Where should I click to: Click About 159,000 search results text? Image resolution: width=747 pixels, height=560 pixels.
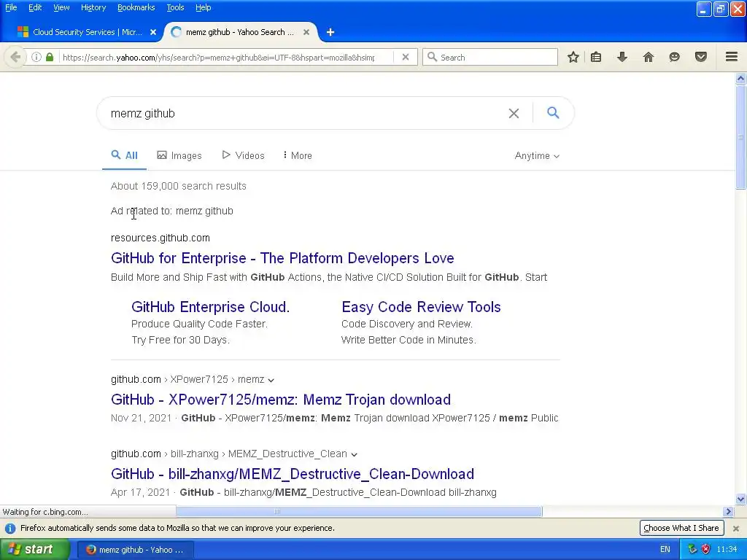[x=178, y=186]
